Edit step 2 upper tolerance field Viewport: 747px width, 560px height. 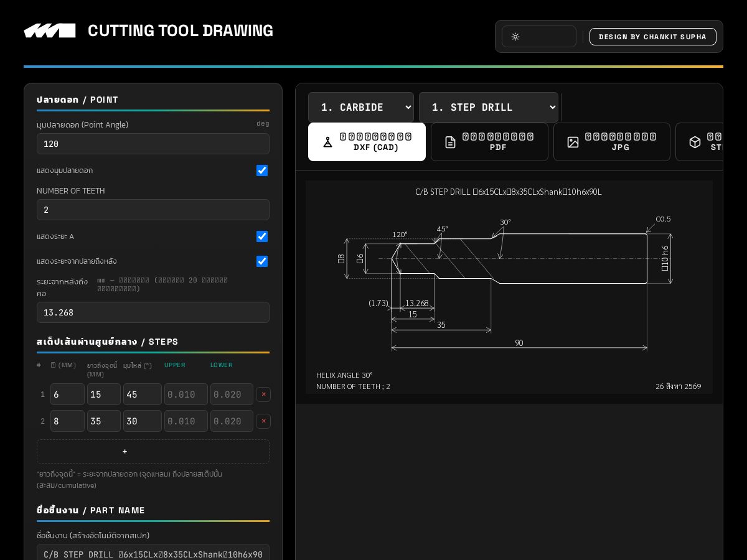(x=186, y=421)
